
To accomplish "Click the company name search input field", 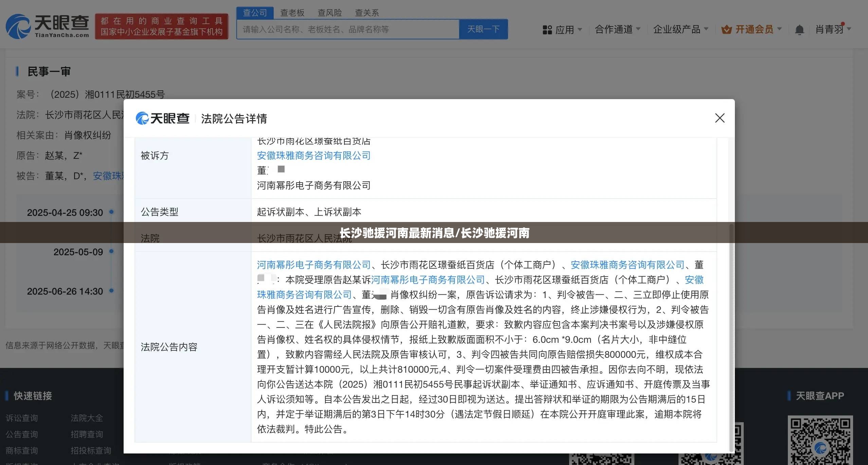I will tap(348, 29).
